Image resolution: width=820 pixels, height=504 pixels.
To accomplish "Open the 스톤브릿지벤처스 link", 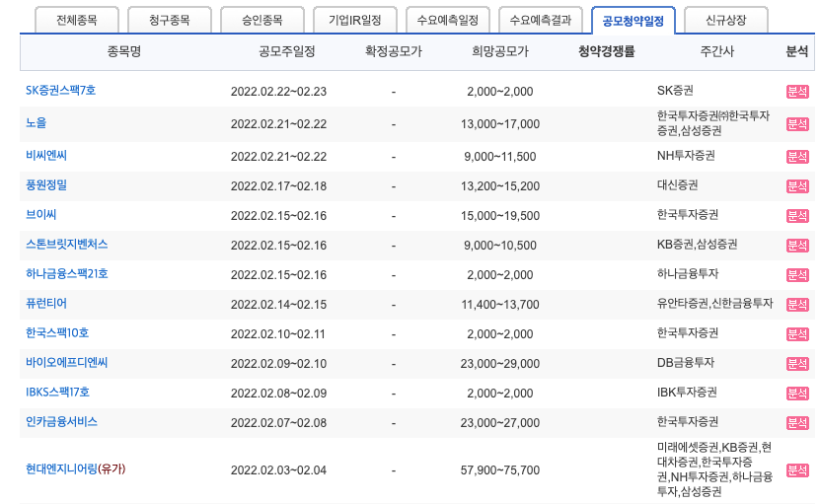I will tap(67, 245).
